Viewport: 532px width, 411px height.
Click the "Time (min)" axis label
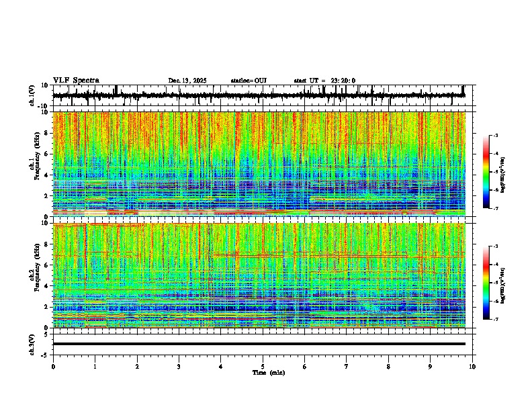pyautogui.click(x=269, y=373)
